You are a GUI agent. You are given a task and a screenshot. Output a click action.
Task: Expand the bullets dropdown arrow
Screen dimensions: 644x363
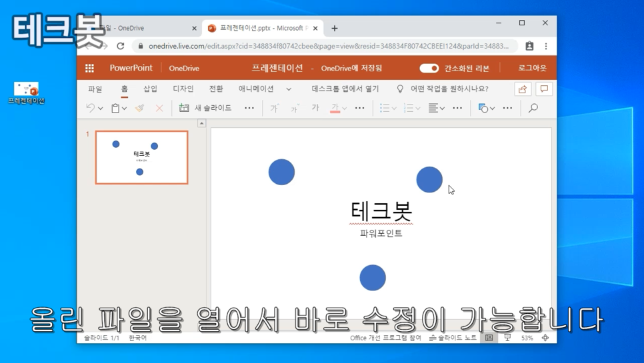[x=394, y=109]
